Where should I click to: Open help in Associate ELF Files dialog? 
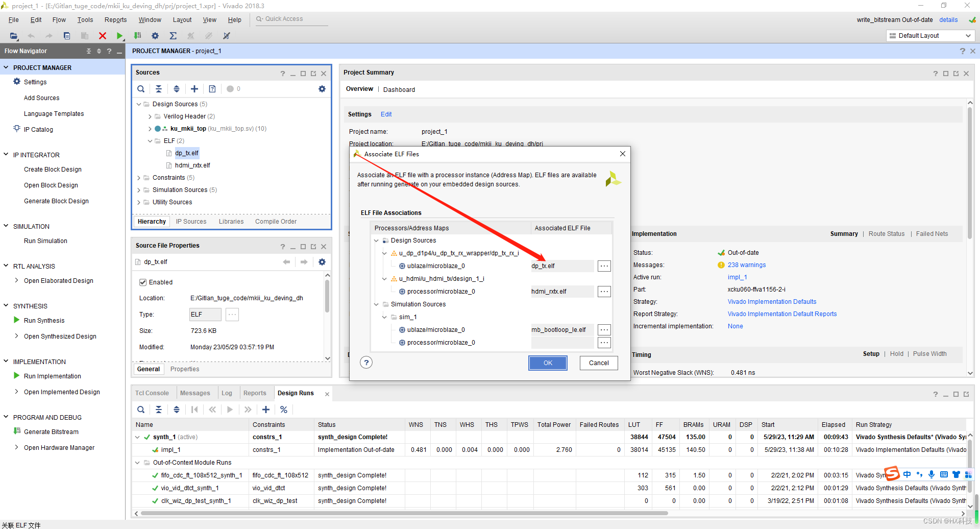(366, 363)
